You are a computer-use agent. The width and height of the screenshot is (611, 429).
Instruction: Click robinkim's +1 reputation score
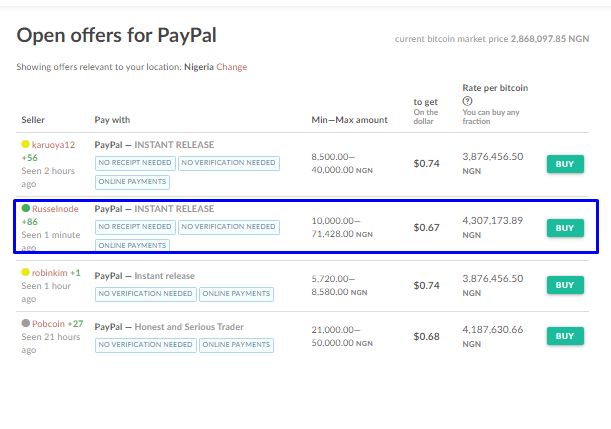point(75,273)
